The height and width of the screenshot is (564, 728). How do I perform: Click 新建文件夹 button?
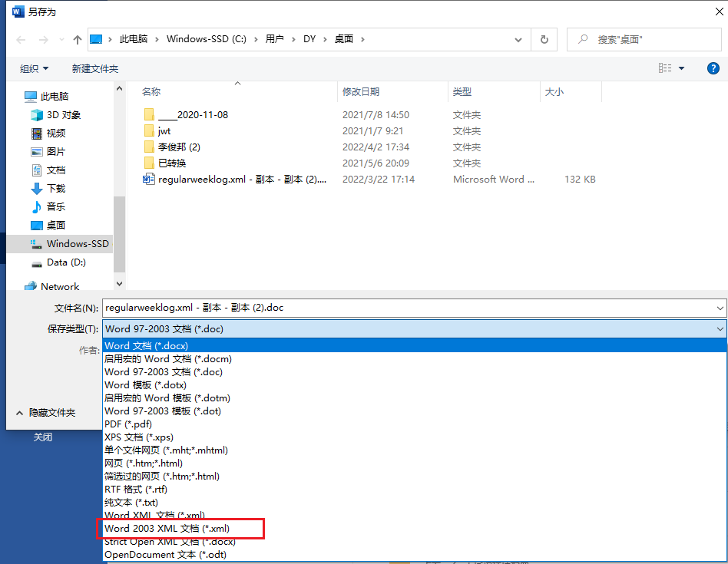95,68
